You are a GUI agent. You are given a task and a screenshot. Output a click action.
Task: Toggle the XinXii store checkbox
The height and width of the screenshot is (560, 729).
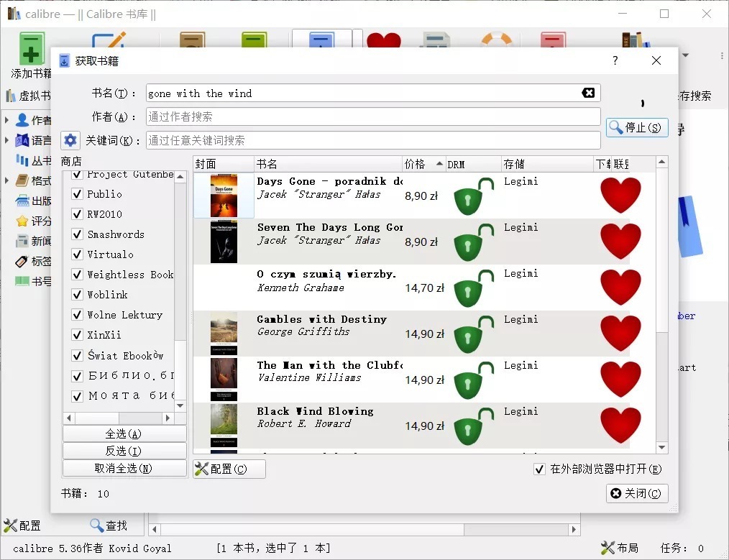pos(77,334)
